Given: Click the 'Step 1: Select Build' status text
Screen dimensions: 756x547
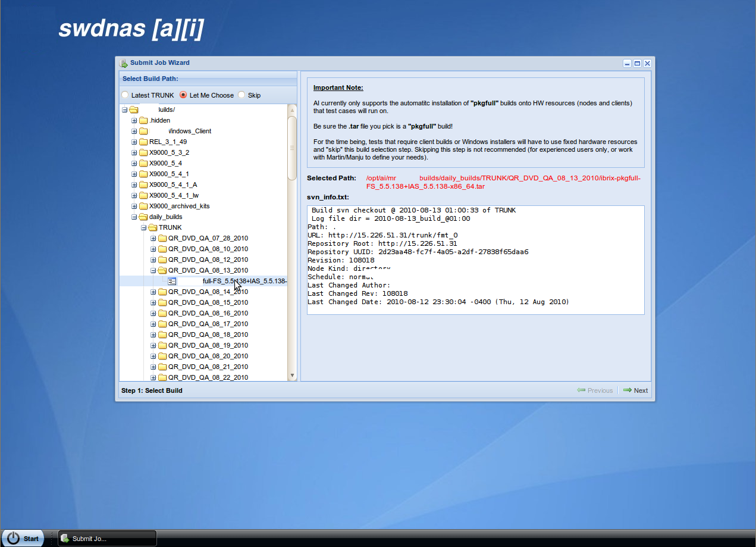Looking at the screenshot, I should point(152,390).
